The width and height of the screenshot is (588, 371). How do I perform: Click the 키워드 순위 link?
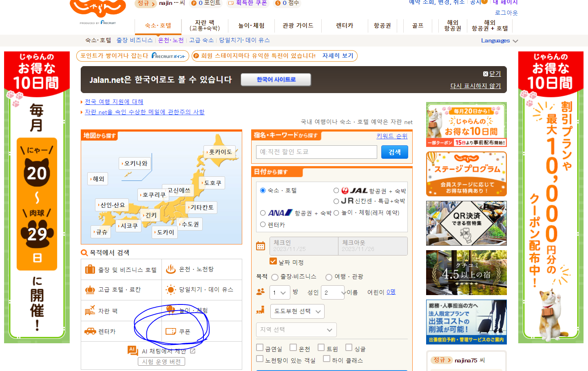tap(392, 136)
